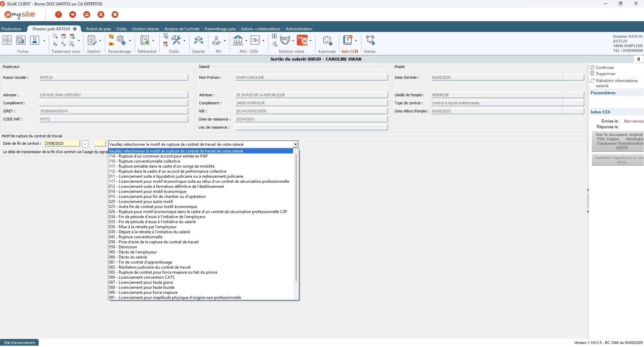Click the red help question mark icon
The image size is (644, 347).
[x=58, y=14]
